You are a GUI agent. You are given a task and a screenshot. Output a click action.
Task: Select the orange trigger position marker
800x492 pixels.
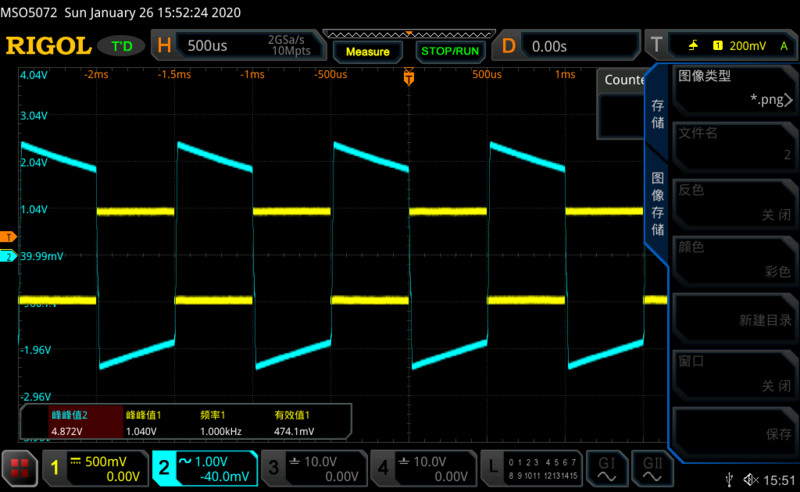pos(408,77)
